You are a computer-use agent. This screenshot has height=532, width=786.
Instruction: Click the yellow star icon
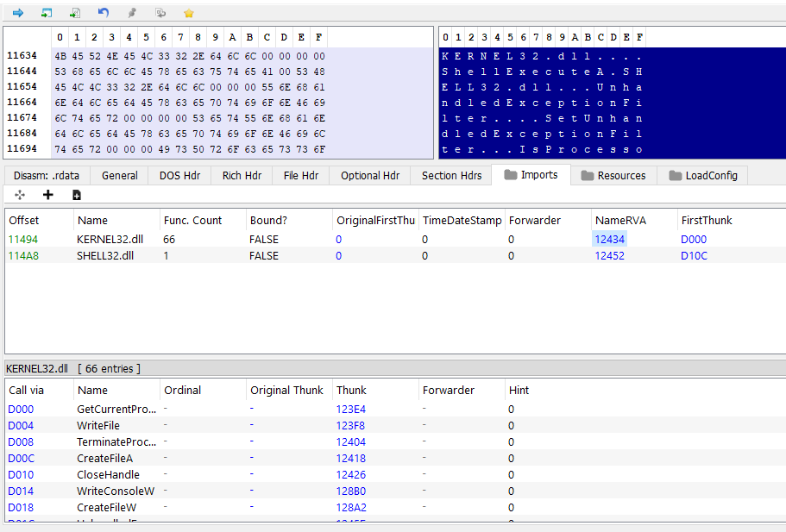pyautogui.click(x=189, y=14)
